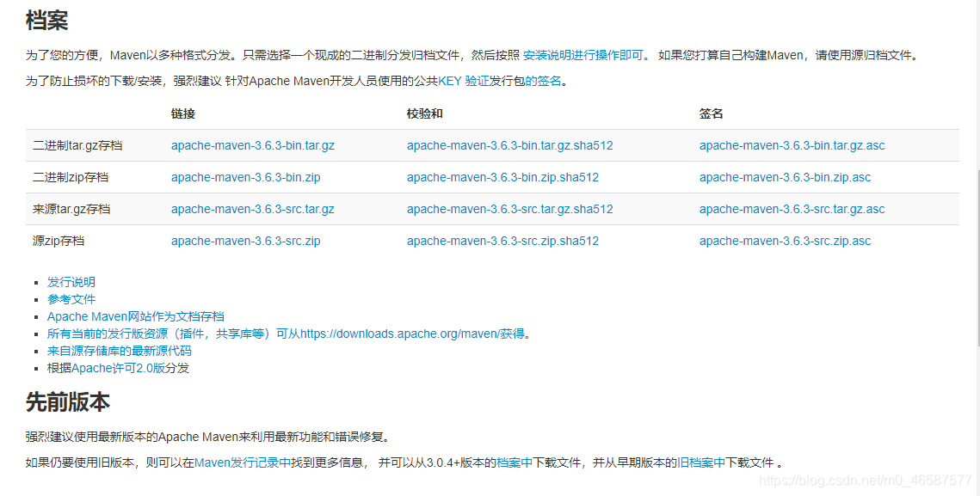This screenshot has width=980, height=496.
Task: Select the 源zip存档 row label
Action: [x=59, y=242]
